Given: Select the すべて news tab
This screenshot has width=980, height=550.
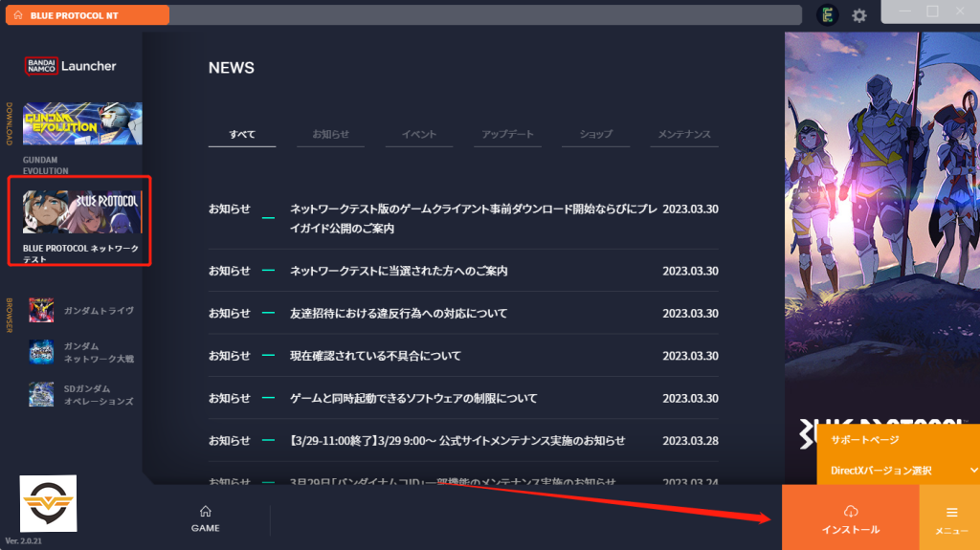Looking at the screenshot, I should pyautogui.click(x=242, y=134).
